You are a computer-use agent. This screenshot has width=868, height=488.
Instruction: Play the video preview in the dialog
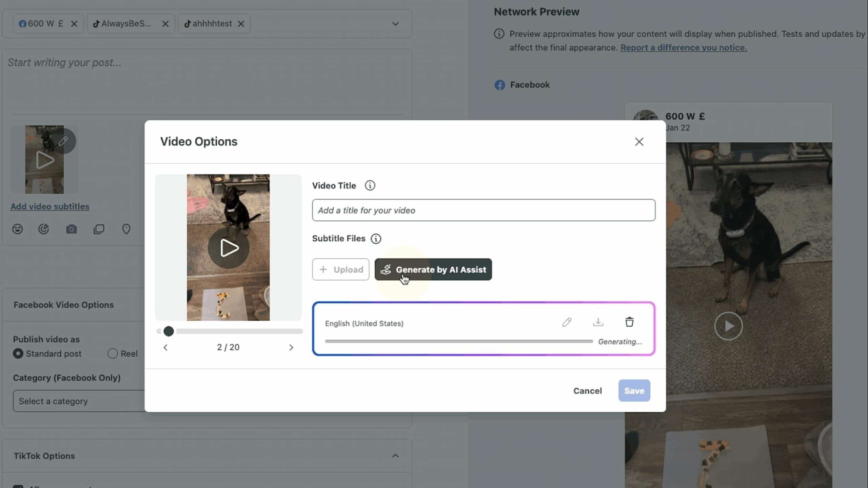[x=228, y=248]
